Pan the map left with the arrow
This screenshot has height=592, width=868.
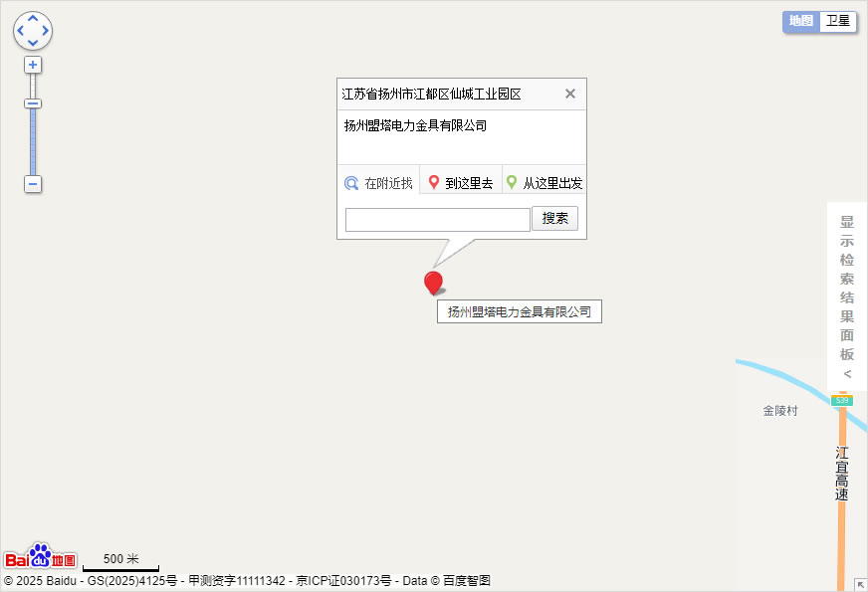pos(21,31)
